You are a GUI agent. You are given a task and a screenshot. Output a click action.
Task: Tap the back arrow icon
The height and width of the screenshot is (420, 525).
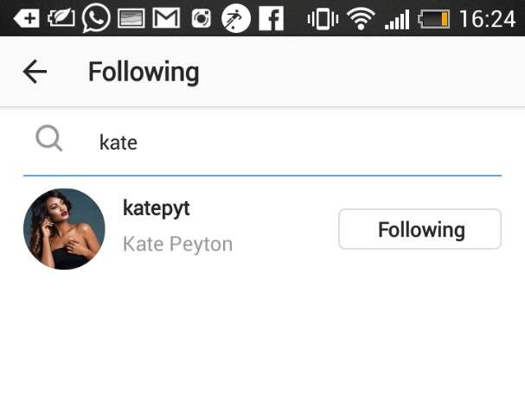(x=35, y=72)
